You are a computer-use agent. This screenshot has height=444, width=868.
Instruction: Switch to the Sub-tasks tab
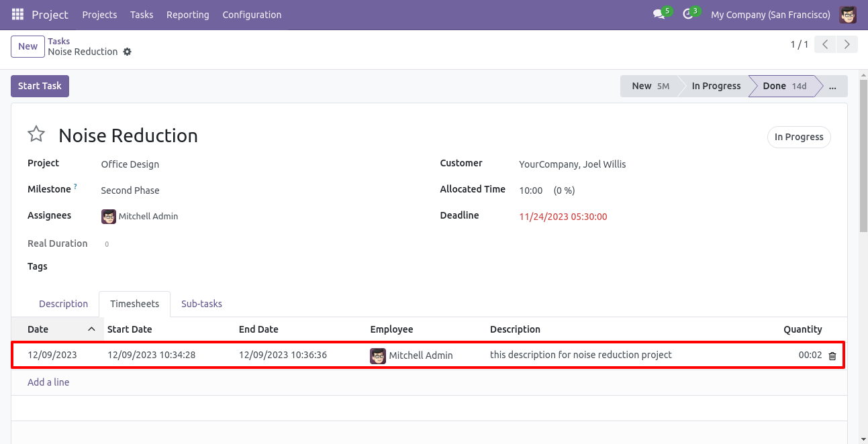click(201, 304)
